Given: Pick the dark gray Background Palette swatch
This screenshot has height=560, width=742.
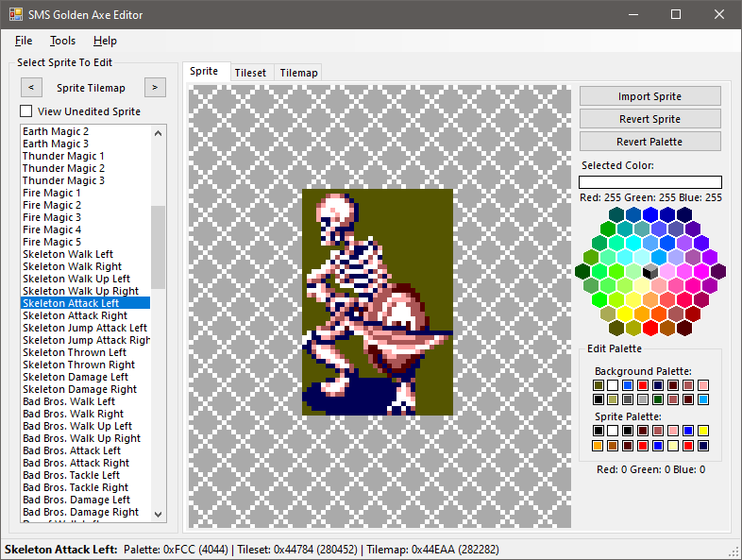Looking at the screenshot, I should point(628,399).
